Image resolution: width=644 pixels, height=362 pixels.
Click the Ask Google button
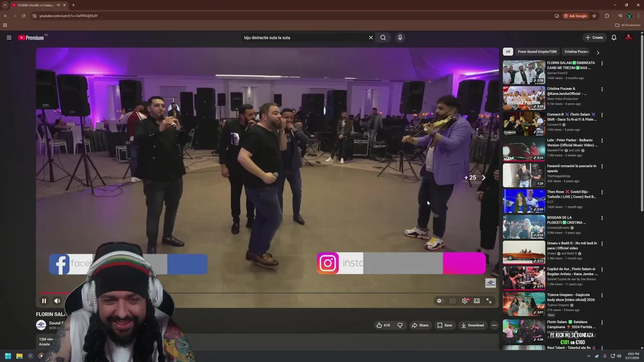tap(576, 16)
